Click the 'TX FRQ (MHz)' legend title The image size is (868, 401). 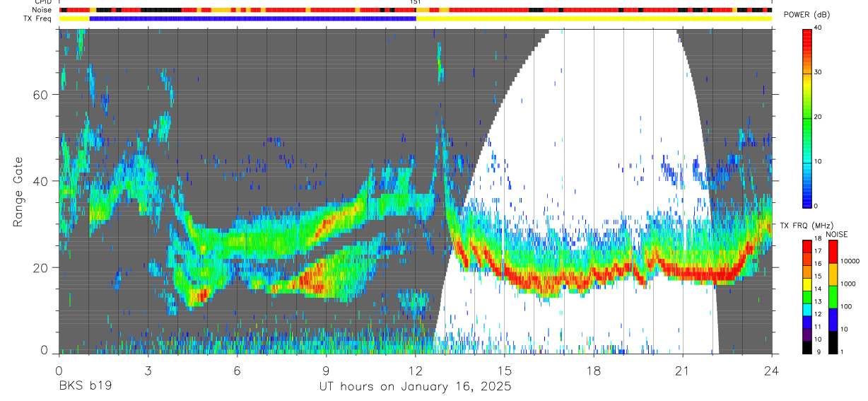808,226
